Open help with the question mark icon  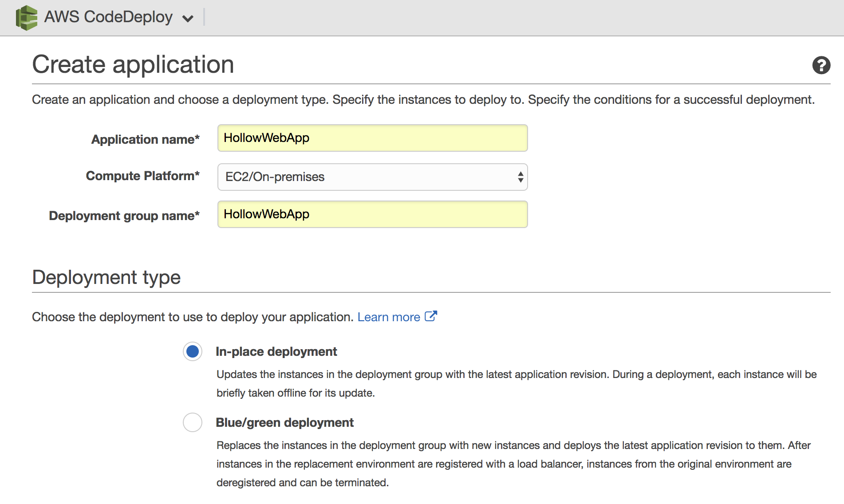coord(821,65)
